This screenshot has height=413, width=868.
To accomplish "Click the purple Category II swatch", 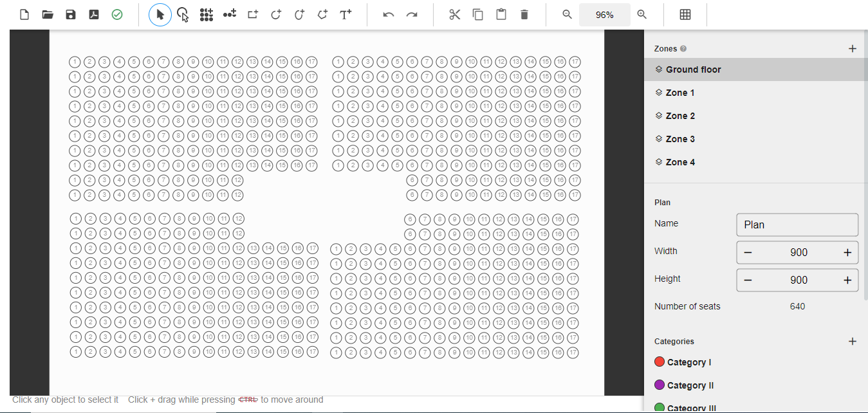I will tap(660, 385).
